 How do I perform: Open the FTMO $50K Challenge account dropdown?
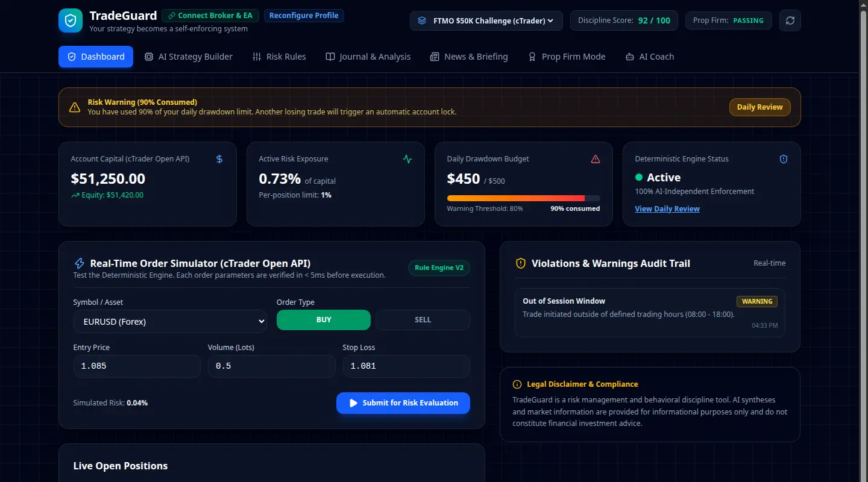pos(486,20)
